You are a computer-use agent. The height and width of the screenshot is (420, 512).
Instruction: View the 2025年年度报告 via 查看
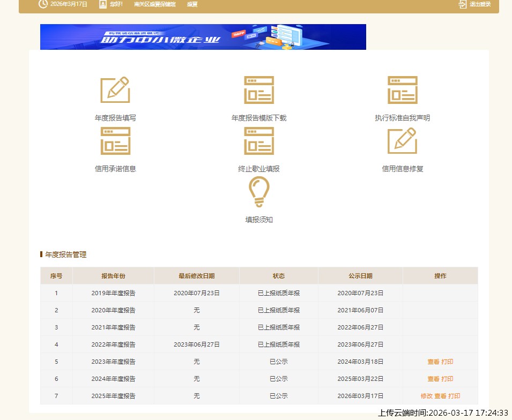point(440,396)
